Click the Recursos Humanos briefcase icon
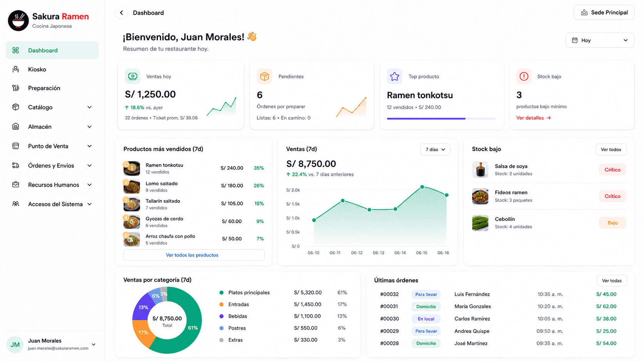This screenshot has height=362, width=644. (x=16, y=185)
